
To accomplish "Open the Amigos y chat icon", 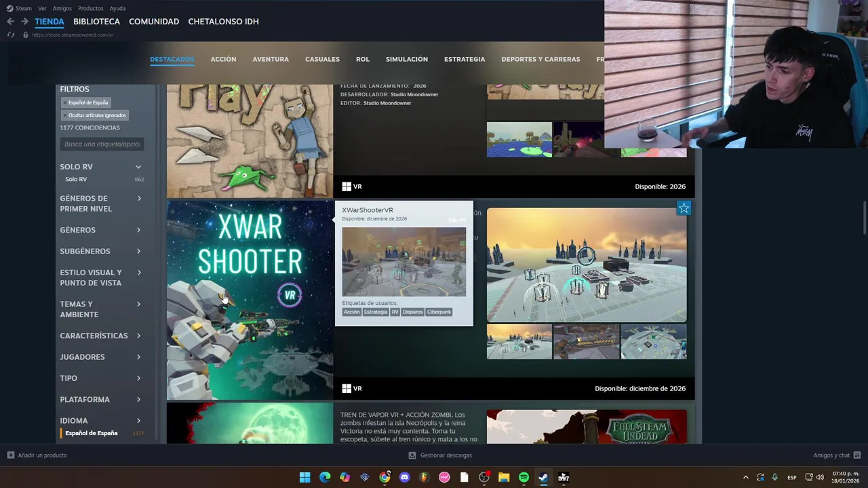I will [x=857, y=455].
